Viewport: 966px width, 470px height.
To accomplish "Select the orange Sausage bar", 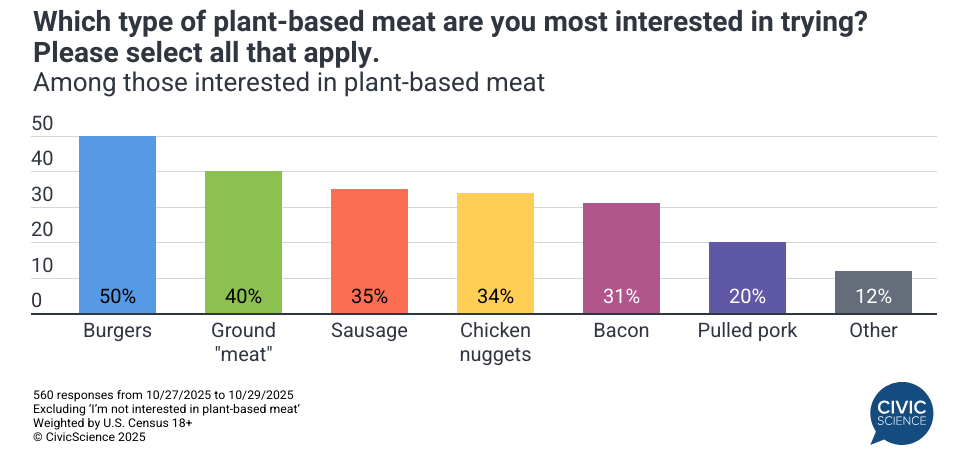I will coord(369,247).
